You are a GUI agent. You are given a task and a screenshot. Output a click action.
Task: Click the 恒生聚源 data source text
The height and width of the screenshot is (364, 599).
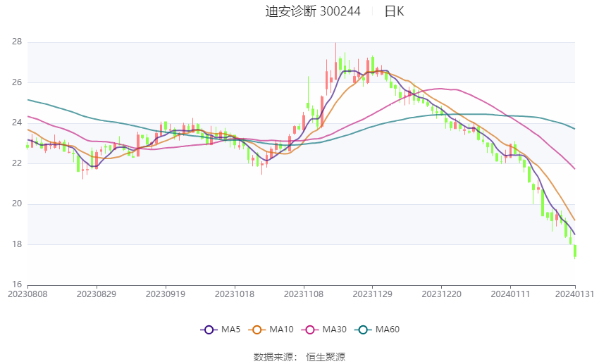(326, 357)
